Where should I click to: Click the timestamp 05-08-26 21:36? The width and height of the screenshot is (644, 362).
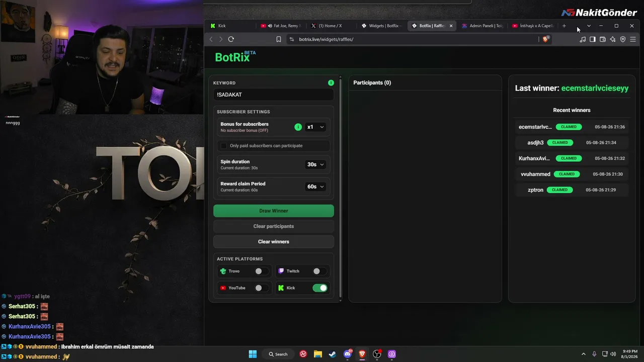click(610, 127)
